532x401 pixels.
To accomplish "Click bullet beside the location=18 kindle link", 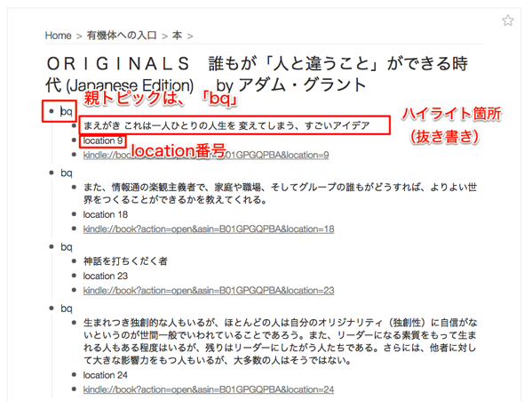I will 75,229.
